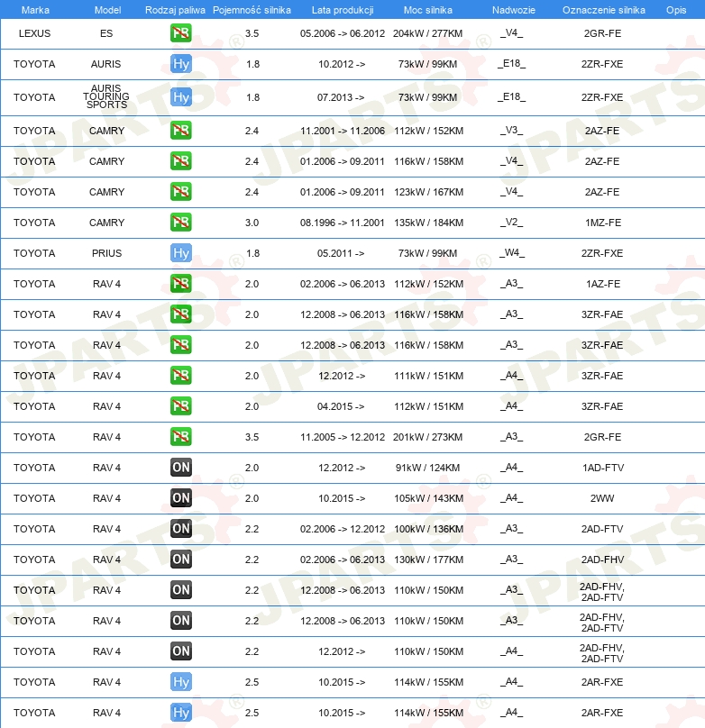Select the petrol icon in the RAV 4 1AZ-FE row
Viewport: 705px width, 728px height.
pyautogui.click(x=180, y=284)
